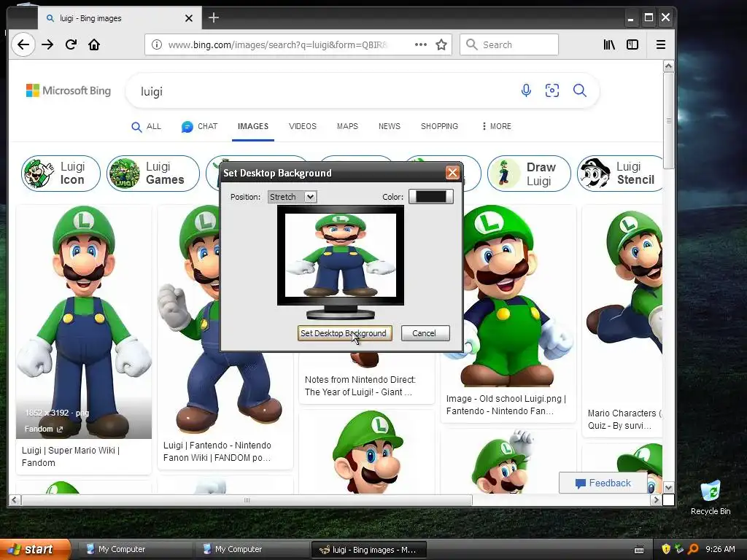747x560 pixels.
Task: Select the Luigi Icon suggestion chip
Action: click(x=61, y=174)
